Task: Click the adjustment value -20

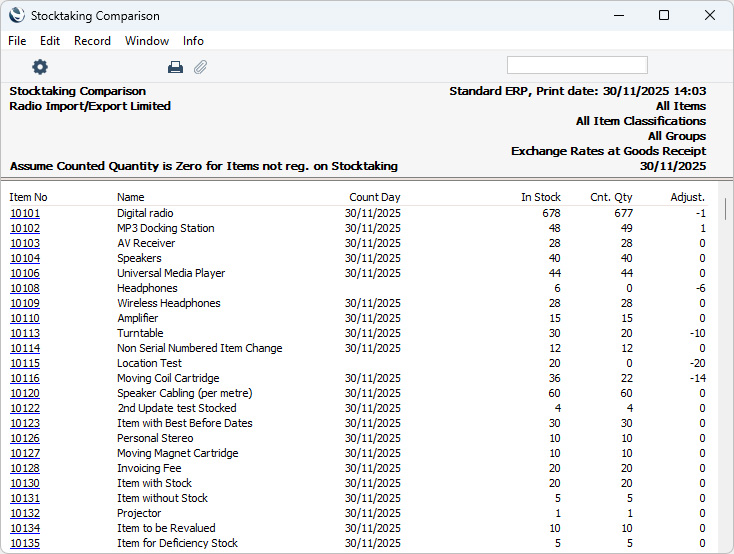Action: pyautogui.click(x=697, y=363)
